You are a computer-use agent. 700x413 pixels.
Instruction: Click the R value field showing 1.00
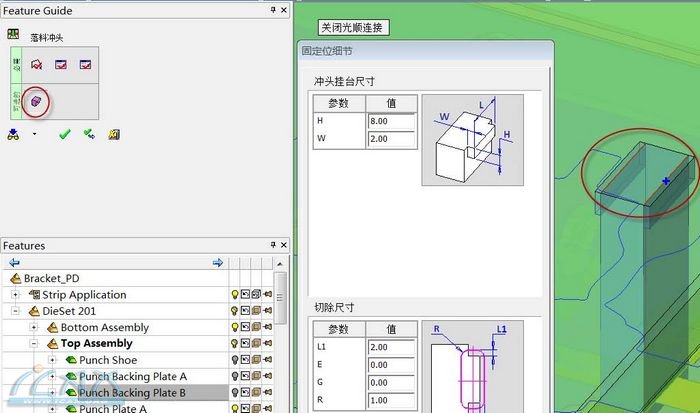[390, 398]
